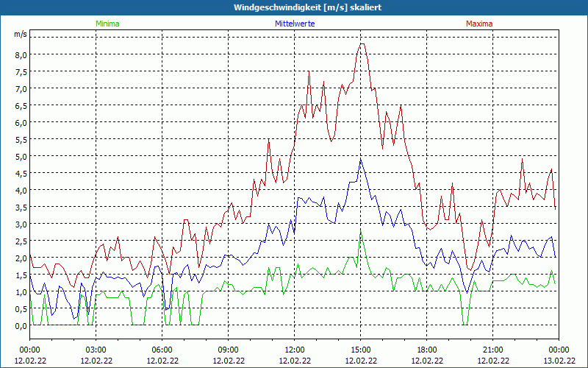Click the 'm/s' unit label on y-axis
Viewport: 588px width, 368px height.
point(21,34)
